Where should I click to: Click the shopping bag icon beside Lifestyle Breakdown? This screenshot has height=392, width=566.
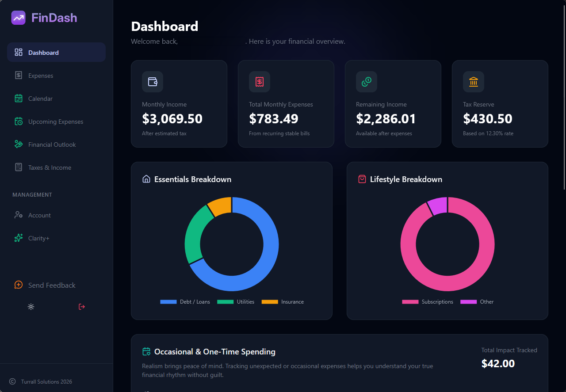362,179
